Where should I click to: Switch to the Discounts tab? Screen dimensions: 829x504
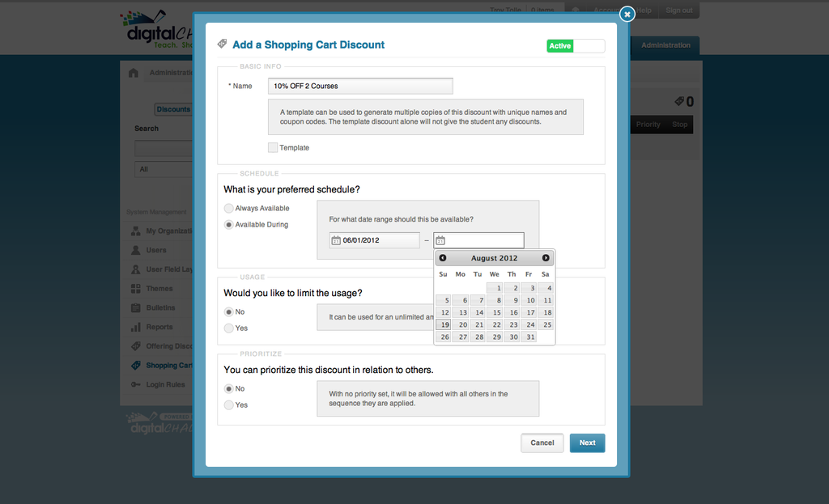[173, 109]
